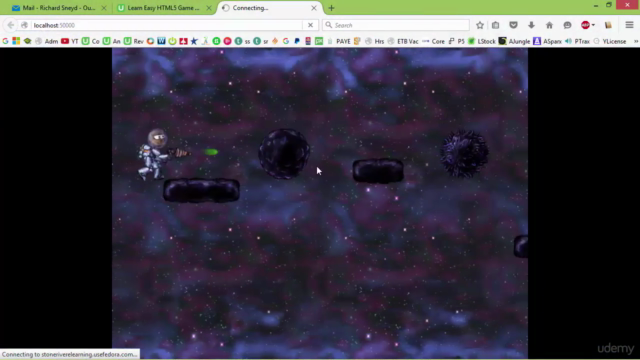This screenshot has height=360, width=640.
Task: Close the Mail - Richard Sneyd tab
Action: click(x=104, y=8)
